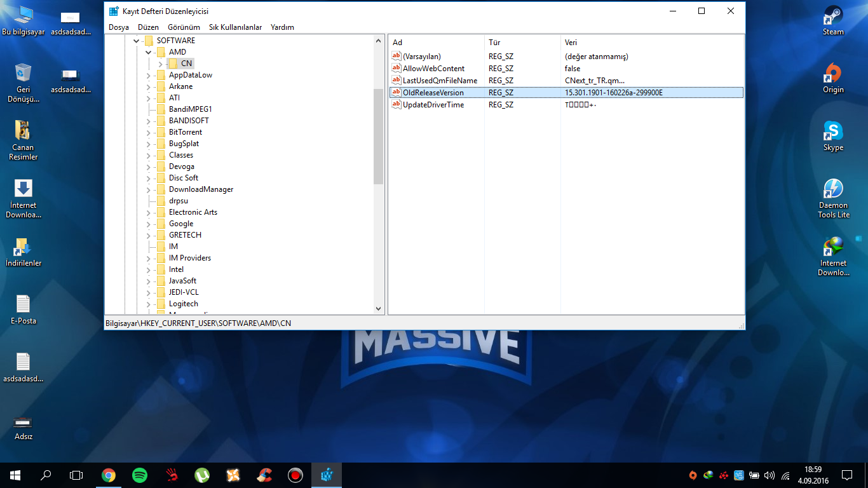
Task: Open the red record app on taskbar
Action: tap(295, 475)
